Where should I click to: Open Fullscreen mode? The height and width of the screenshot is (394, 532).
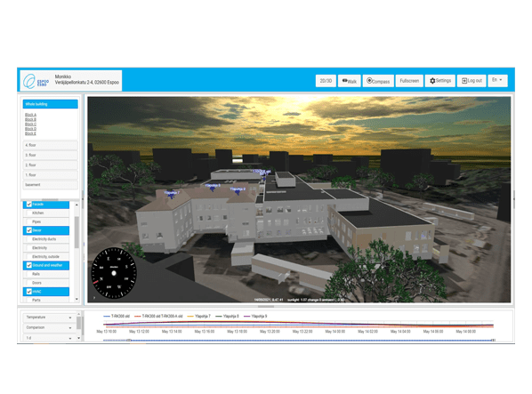(x=409, y=81)
